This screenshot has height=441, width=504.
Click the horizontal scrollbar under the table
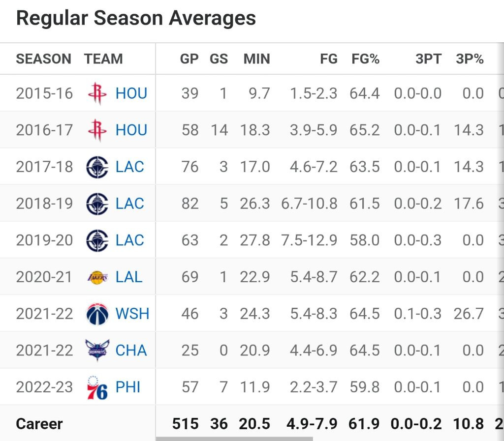point(234,439)
